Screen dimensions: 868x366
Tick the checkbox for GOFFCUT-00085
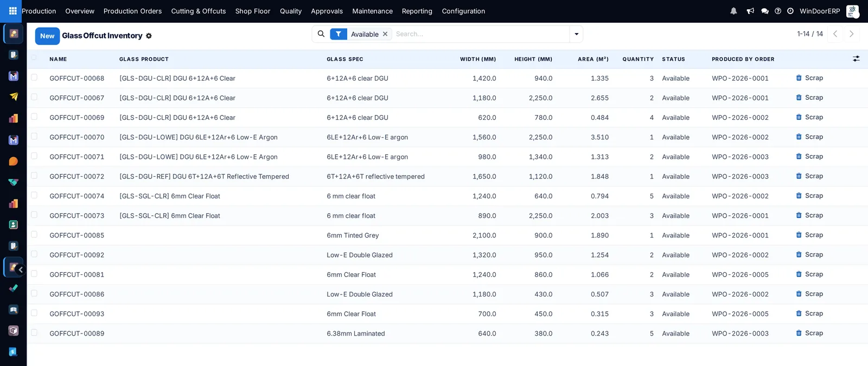(x=34, y=235)
